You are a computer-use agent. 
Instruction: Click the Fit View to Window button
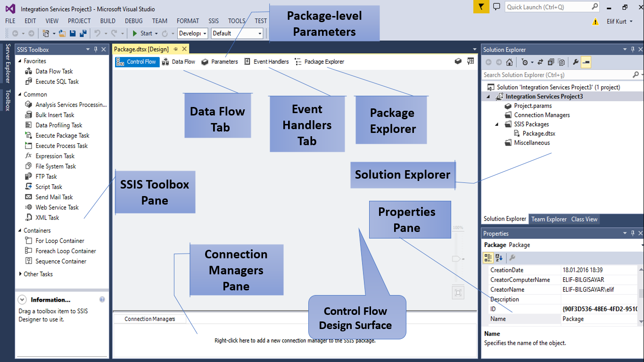coord(458,293)
